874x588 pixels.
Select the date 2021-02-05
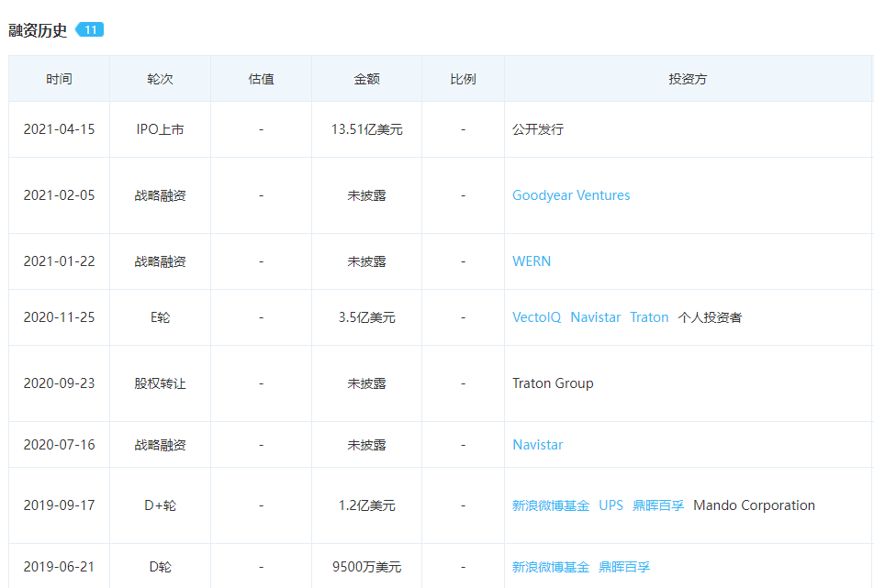point(59,195)
